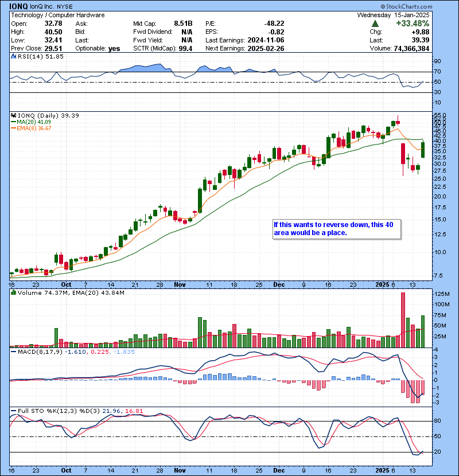Click the Optionable yes value
The width and height of the screenshot is (459, 476).
tap(114, 49)
